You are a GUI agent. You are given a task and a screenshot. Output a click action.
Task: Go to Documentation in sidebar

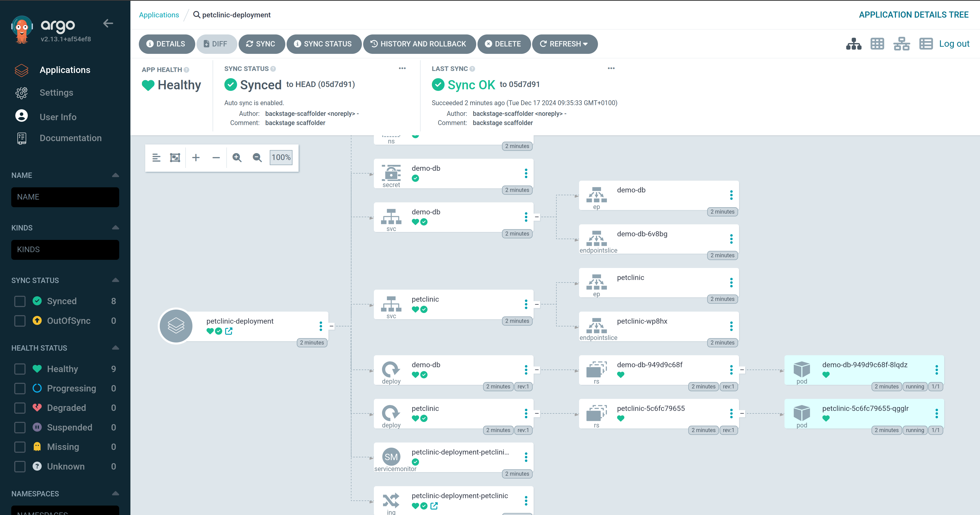(x=71, y=138)
